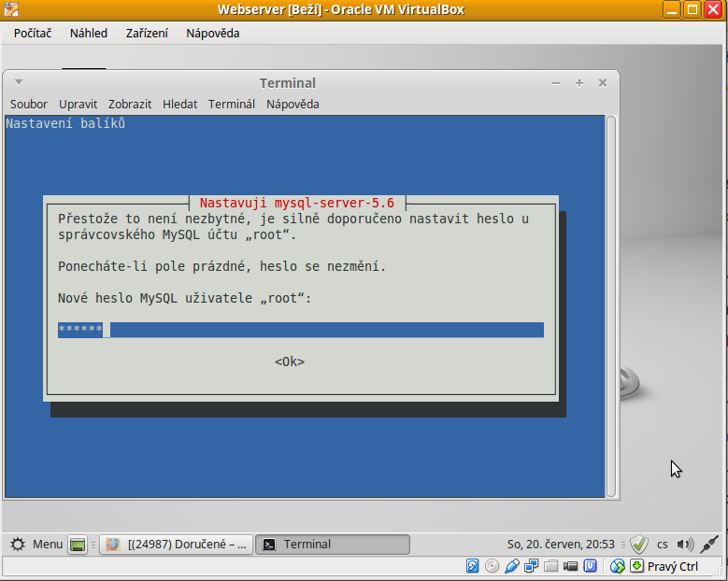The width and height of the screenshot is (728, 581).
Task: Click the network connection plug icon
Action: pyautogui.click(x=709, y=545)
